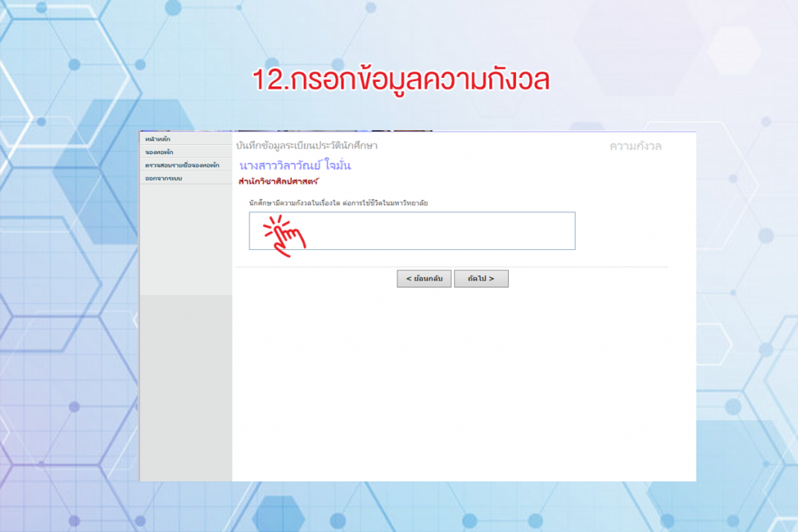Click the red title 12.กรอกข้อมูลความกังวล

pos(401,80)
